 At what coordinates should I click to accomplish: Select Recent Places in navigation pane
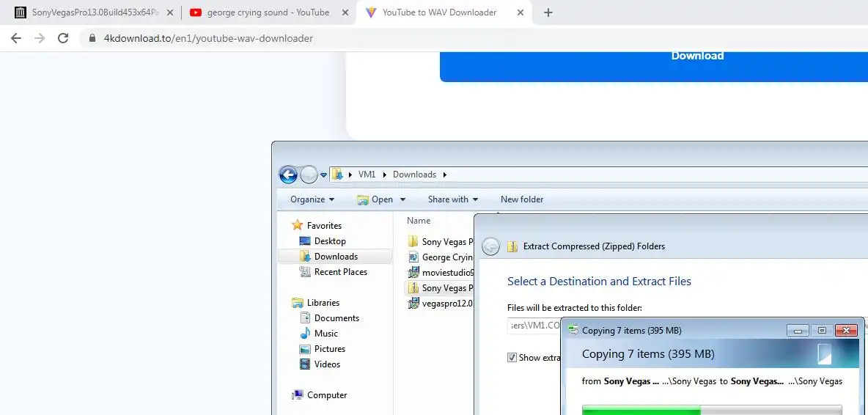coord(340,272)
